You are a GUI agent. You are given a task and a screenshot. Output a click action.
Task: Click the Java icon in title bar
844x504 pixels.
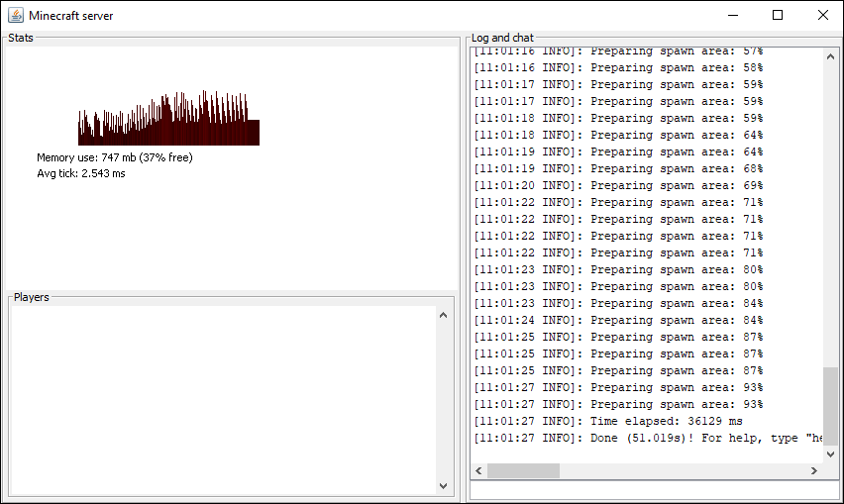point(16,15)
